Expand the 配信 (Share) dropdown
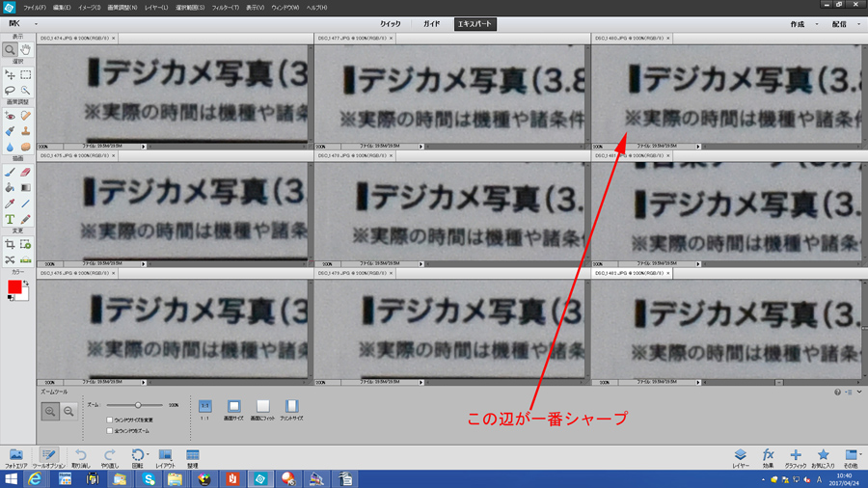Screen dimensions: 868x488 844,24
